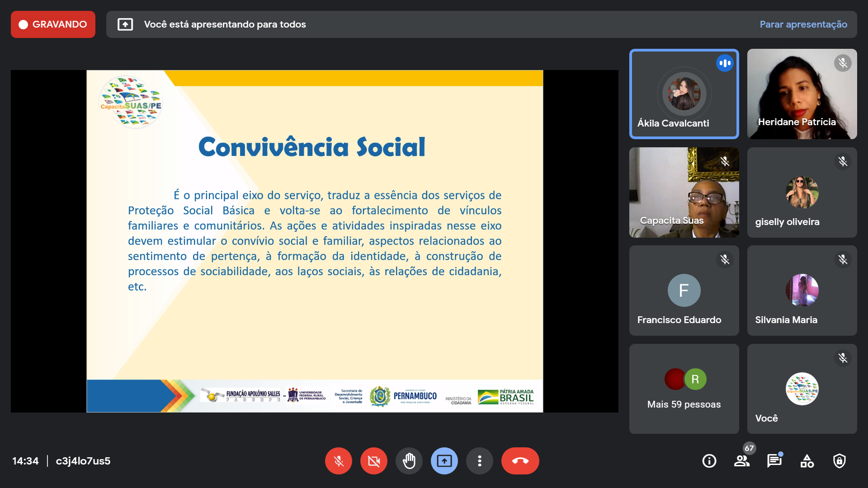
Task: Toggle the muted microphone button
Action: tap(338, 461)
